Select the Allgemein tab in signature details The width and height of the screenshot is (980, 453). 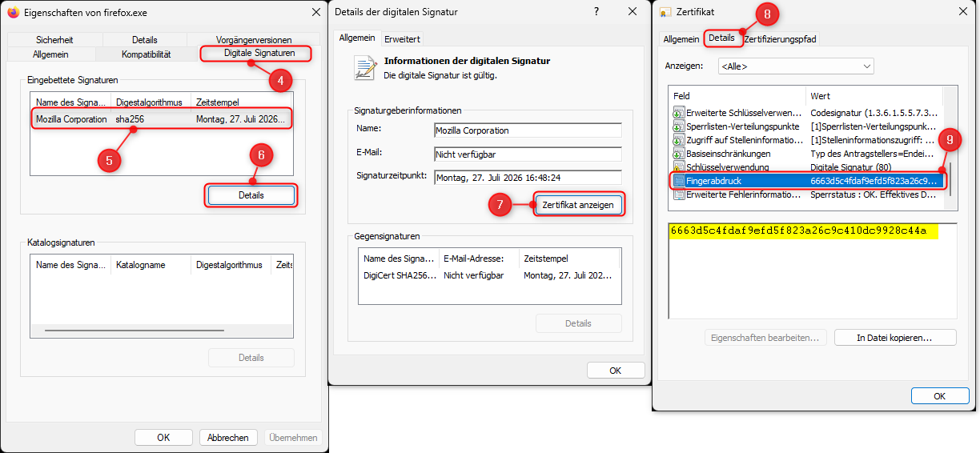pos(357,38)
